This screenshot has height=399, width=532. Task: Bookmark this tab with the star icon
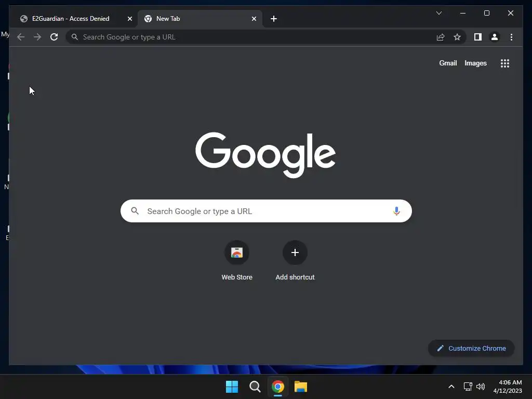click(457, 37)
